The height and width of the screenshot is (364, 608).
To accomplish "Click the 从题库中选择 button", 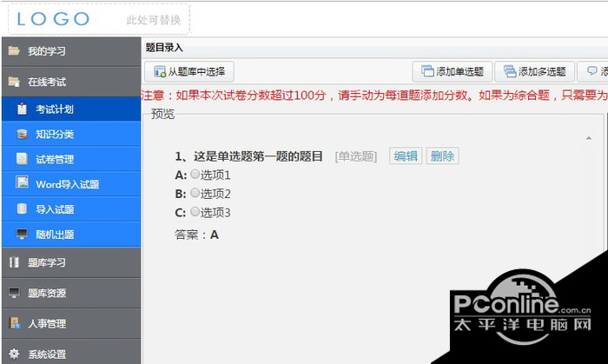I will click(189, 72).
